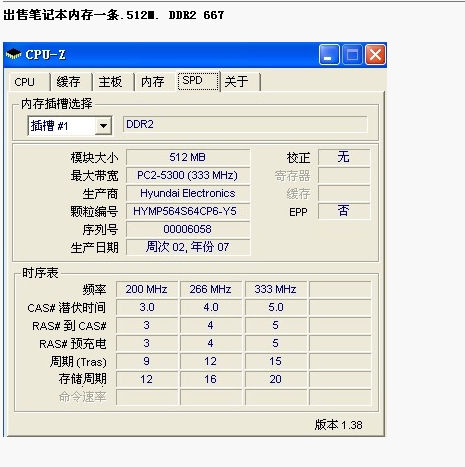Open the slot #1 dropdown arrow

(103, 126)
